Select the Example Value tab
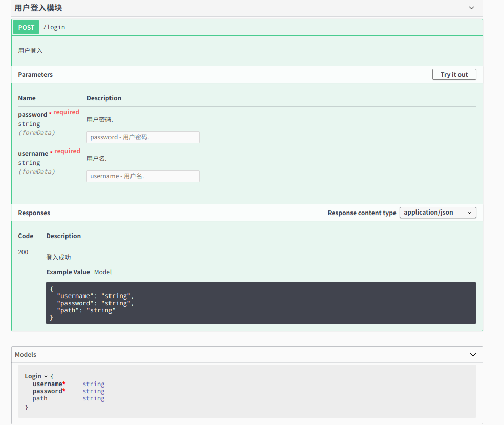Viewport: 504px width, 425px height. click(68, 272)
